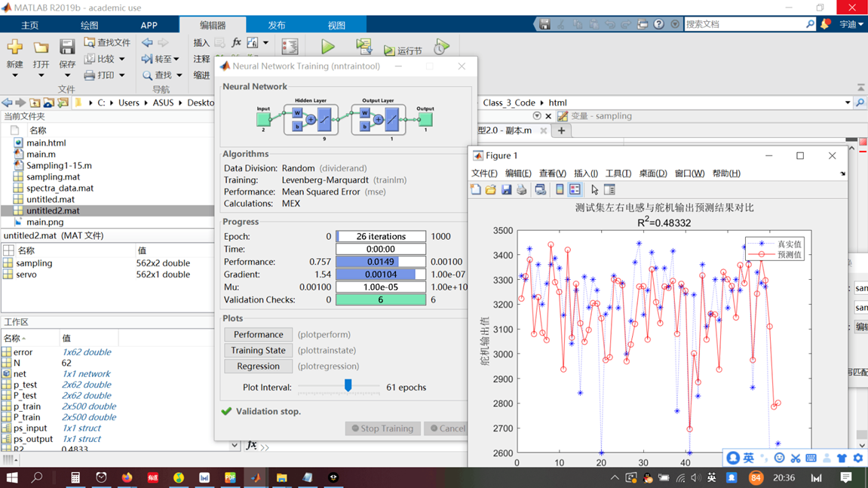Image resolution: width=868 pixels, height=488 pixels.
Task: Click the net variable in workspace
Action: pos(20,374)
